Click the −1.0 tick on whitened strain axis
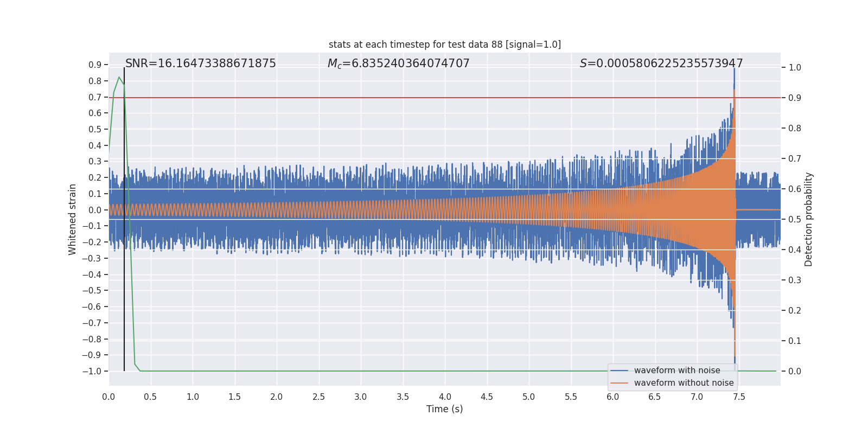868x434 pixels. (x=92, y=372)
